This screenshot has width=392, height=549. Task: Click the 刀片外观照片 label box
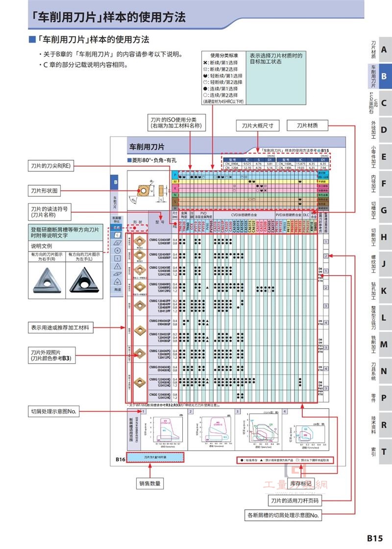(x=52, y=355)
